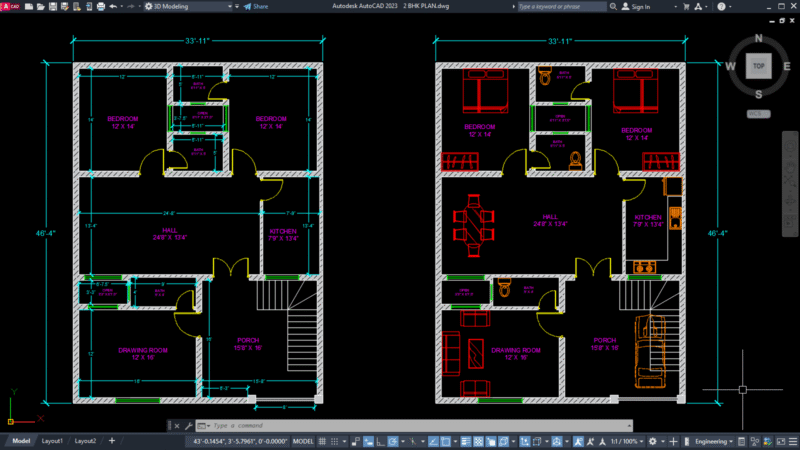Viewport: 800px width, 450px height.
Task: Click the Redo arrow icon
Action: [x=131, y=6]
